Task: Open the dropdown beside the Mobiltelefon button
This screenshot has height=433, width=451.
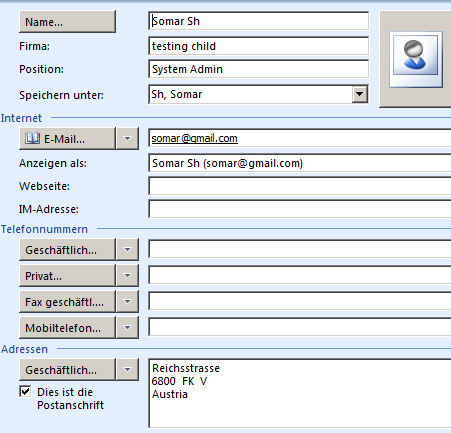Action: 127,328
